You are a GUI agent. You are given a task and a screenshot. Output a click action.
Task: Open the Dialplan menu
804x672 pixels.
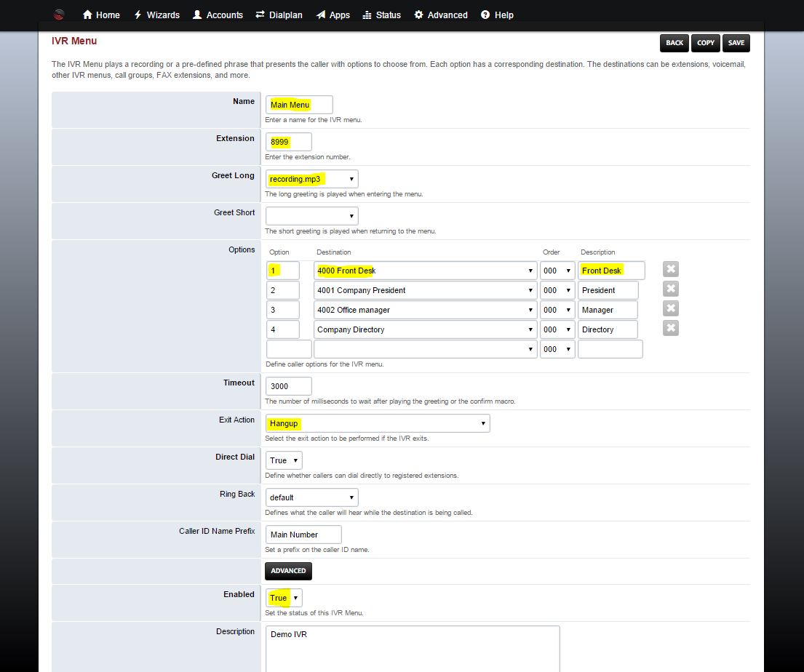pos(279,15)
